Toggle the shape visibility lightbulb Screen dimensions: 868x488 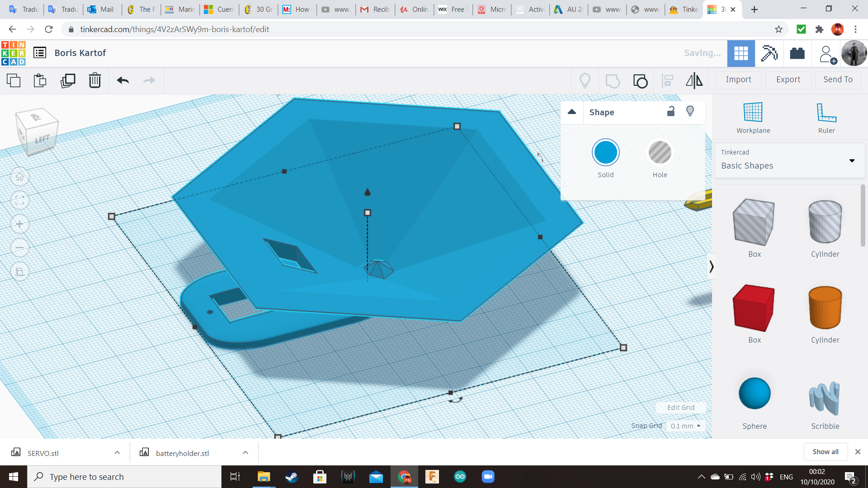pos(690,112)
